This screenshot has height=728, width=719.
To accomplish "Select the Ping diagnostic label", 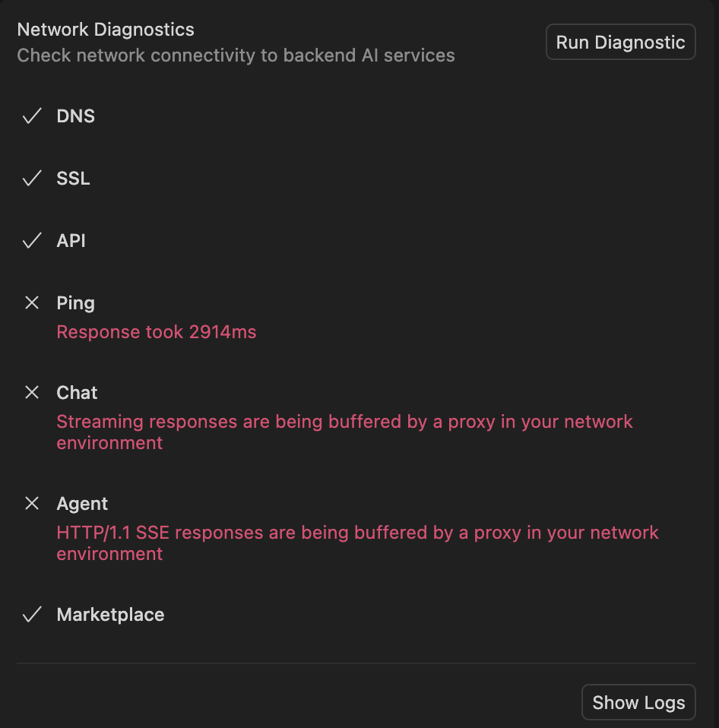I will point(75,303).
